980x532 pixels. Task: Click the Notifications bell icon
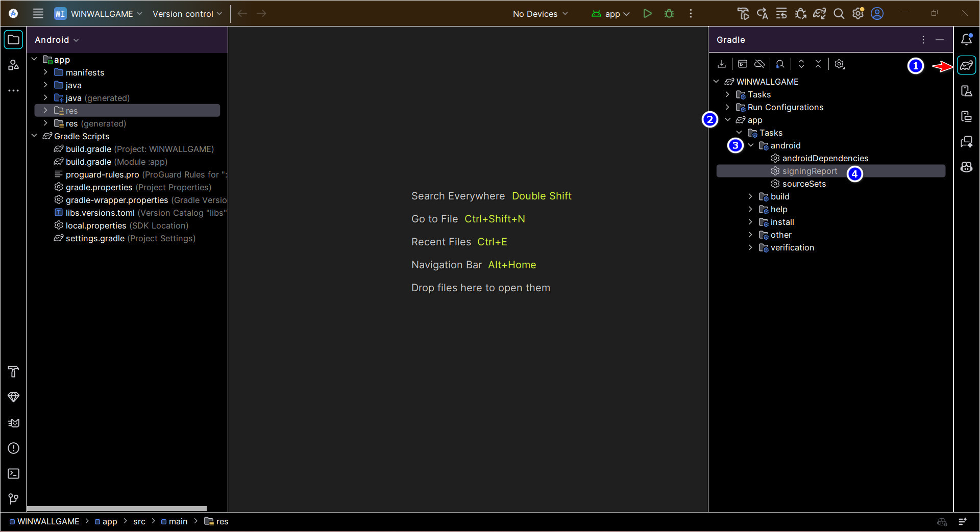coord(966,39)
